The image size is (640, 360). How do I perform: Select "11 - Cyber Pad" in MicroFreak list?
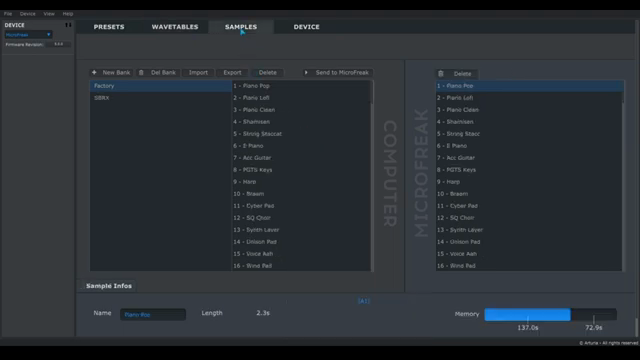click(x=529, y=206)
